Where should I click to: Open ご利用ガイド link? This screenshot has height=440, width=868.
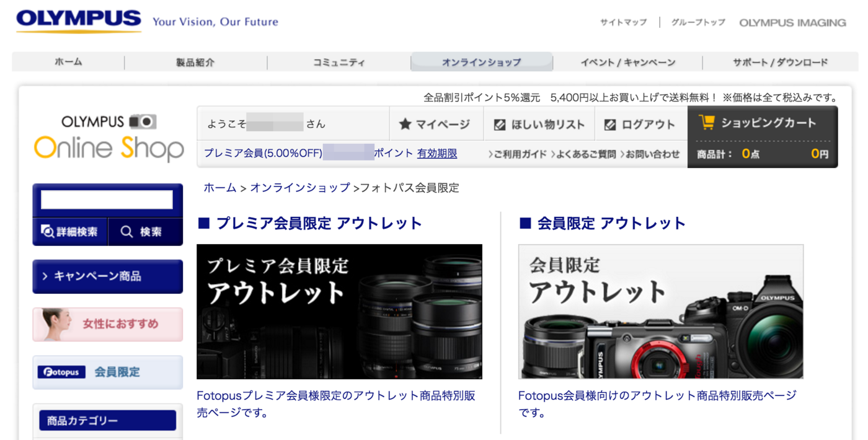click(x=518, y=154)
